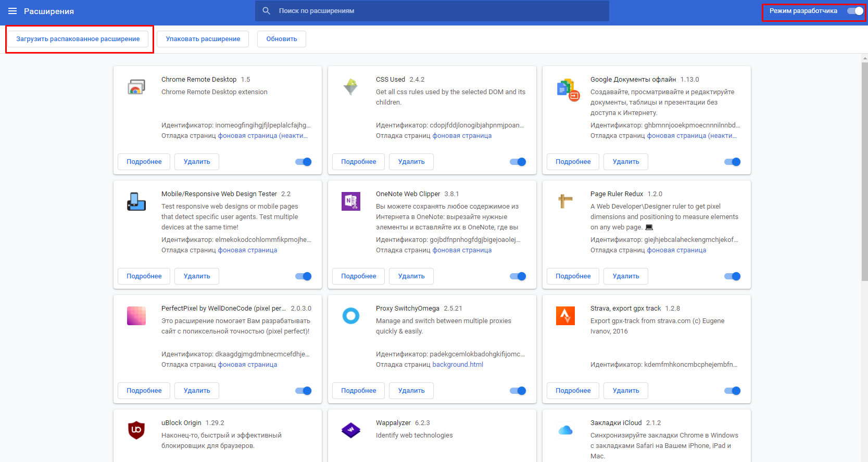The width and height of the screenshot is (868, 462).
Task: Click the Wappalyzer extension icon
Action: click(x=351, y=430)
